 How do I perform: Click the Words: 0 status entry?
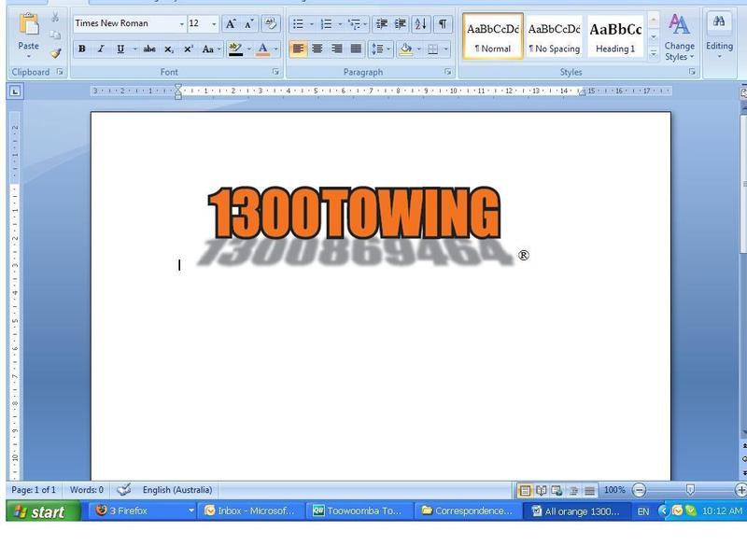pos(87,490)
